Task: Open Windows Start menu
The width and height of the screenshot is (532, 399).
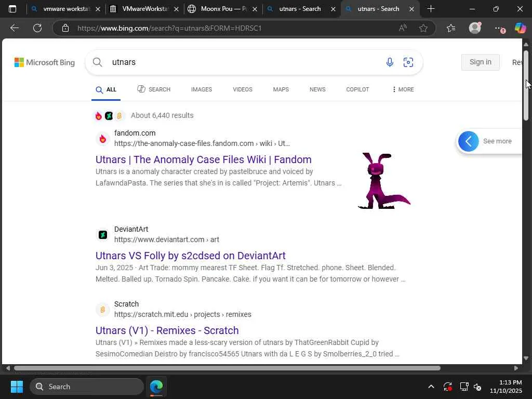Action: [17, 387]
